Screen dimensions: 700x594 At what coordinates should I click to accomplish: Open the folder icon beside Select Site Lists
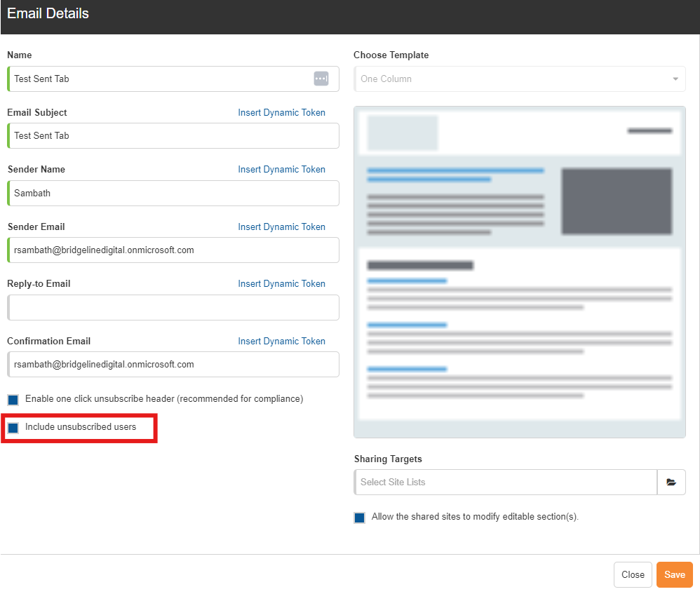point(671,482)
